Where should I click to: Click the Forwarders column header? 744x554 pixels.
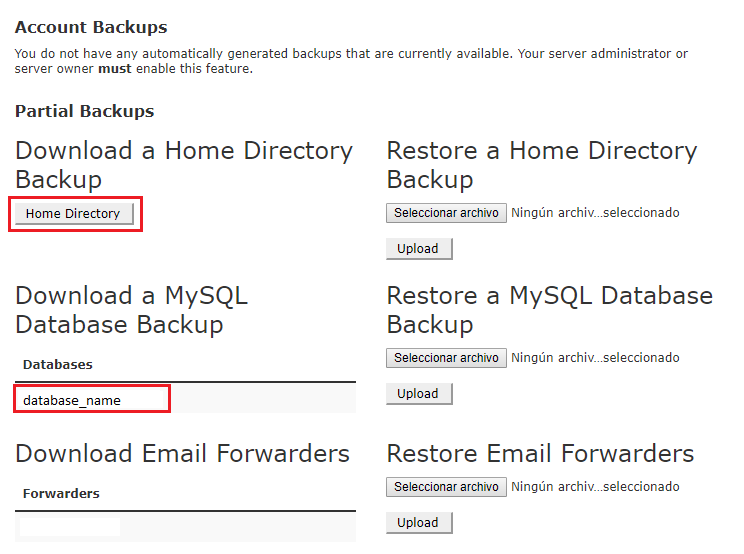pyautogui.click(x=61, y=494)
